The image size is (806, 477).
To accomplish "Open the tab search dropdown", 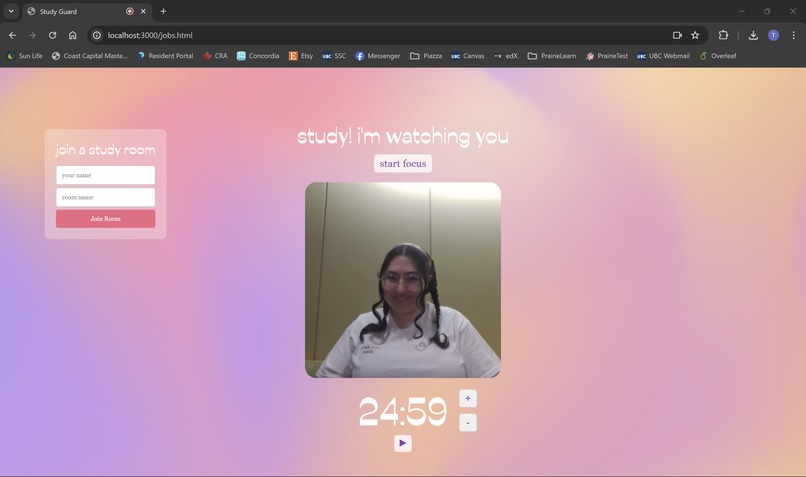I will coord(11,11).
